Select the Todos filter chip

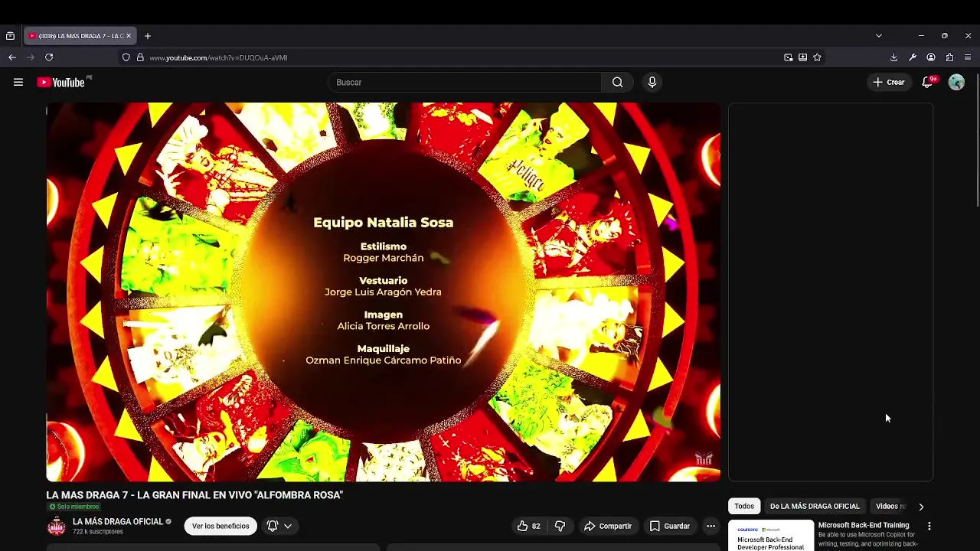[744, 506]
